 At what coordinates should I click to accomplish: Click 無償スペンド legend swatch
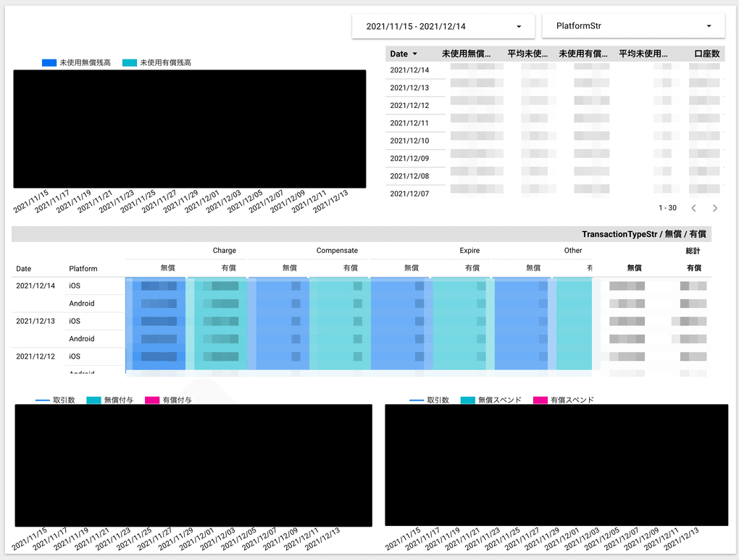468,400
